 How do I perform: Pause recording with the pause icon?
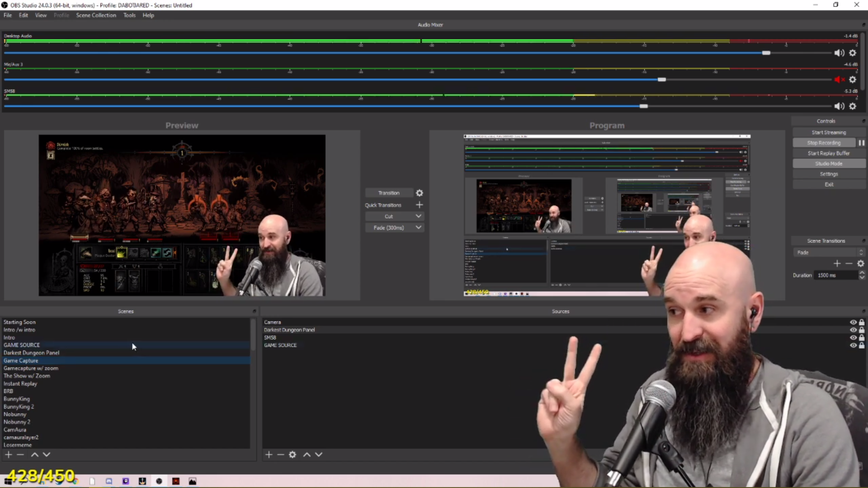862,143
